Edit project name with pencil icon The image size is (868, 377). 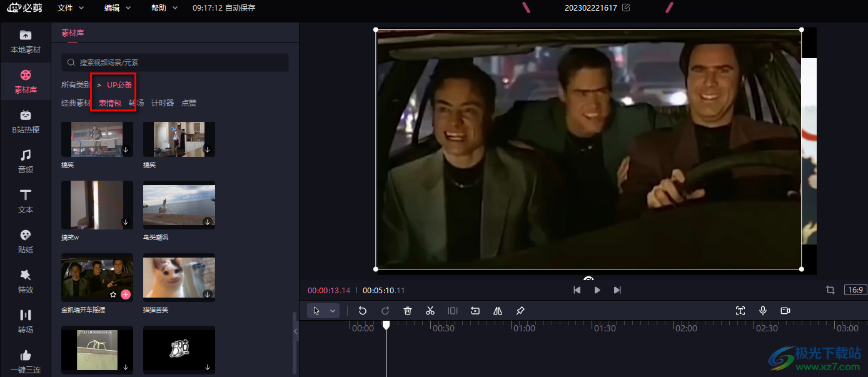click(x=626, y=8)
